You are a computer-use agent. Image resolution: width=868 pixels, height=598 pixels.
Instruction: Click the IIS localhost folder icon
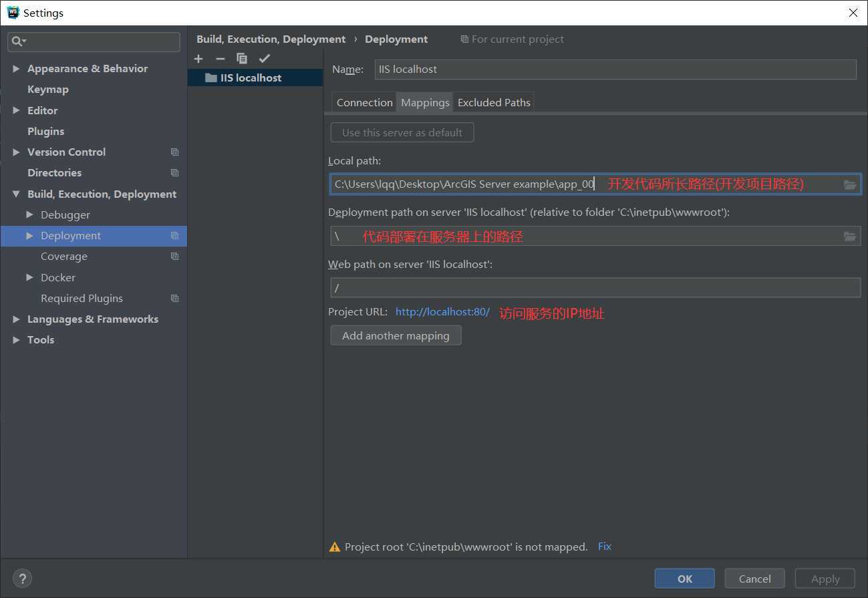point(210,78)
